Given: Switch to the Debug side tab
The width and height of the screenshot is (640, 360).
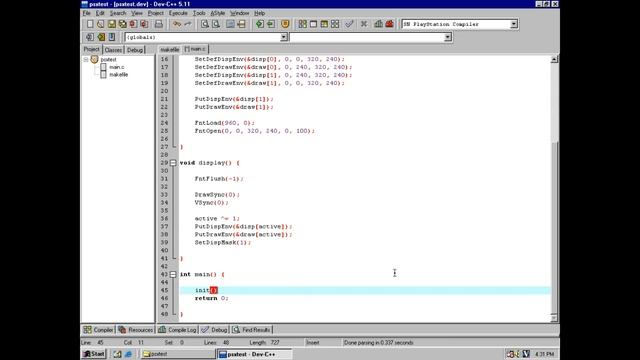Looking at the screenshot, I should tap(135, 50).
